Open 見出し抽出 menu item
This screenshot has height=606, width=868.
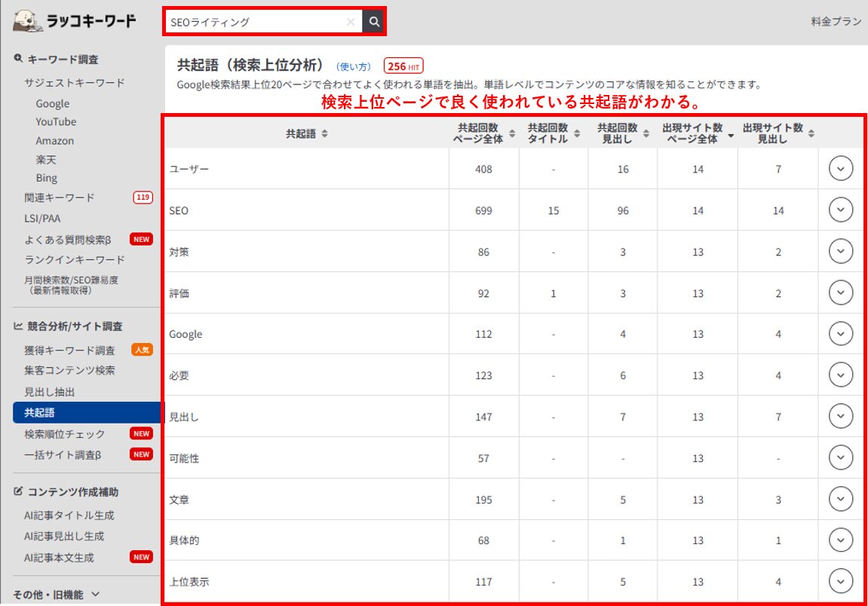pyautogui.click(x=49, y=392)
